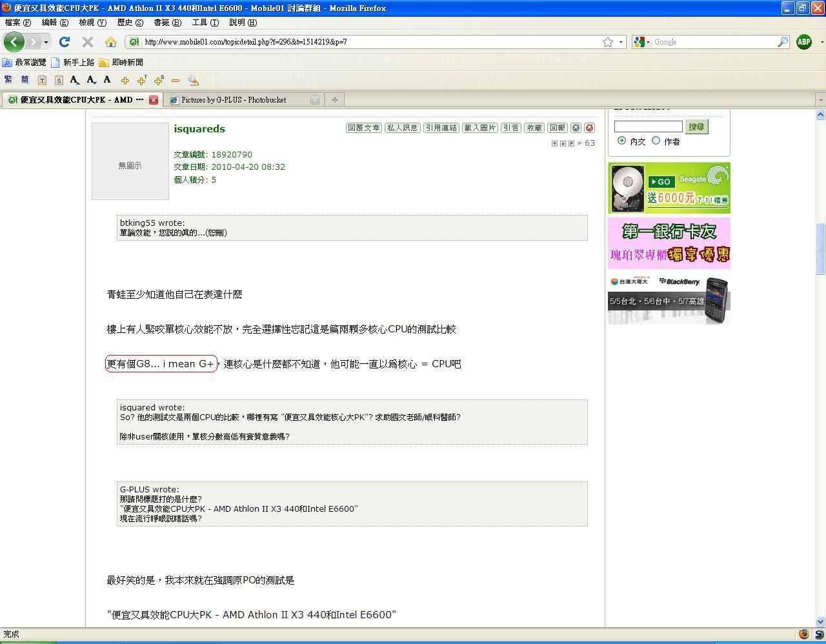Click the search magnifier icon in Google box

tap(782, 42)
